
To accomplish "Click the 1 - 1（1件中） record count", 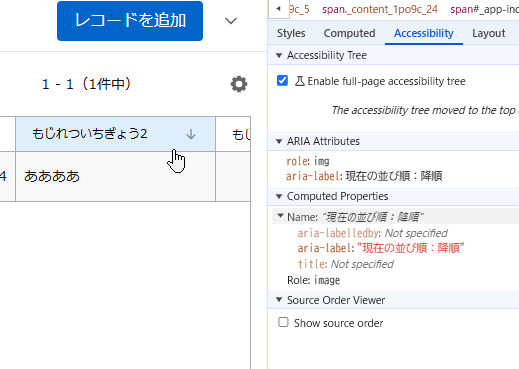I will pyautogui.click(x=87, y=84).
